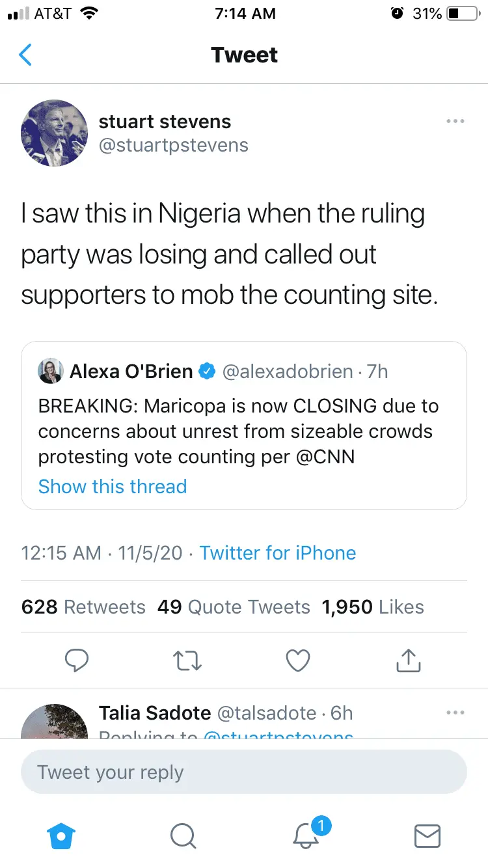Open the Messages envelope tab
This screenshot has width=488, height=868.
(x=427, y=835)
